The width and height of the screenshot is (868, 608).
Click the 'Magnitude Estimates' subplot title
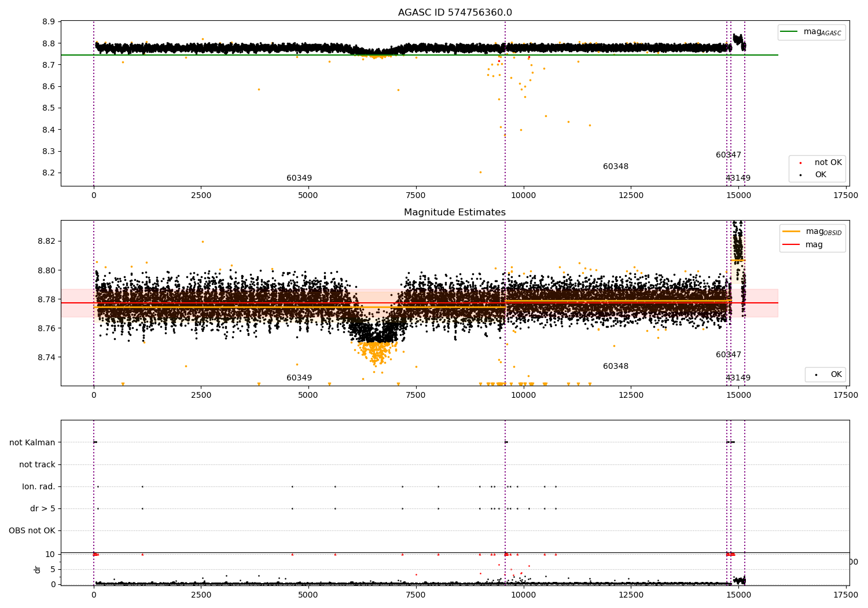pos(455,213)
